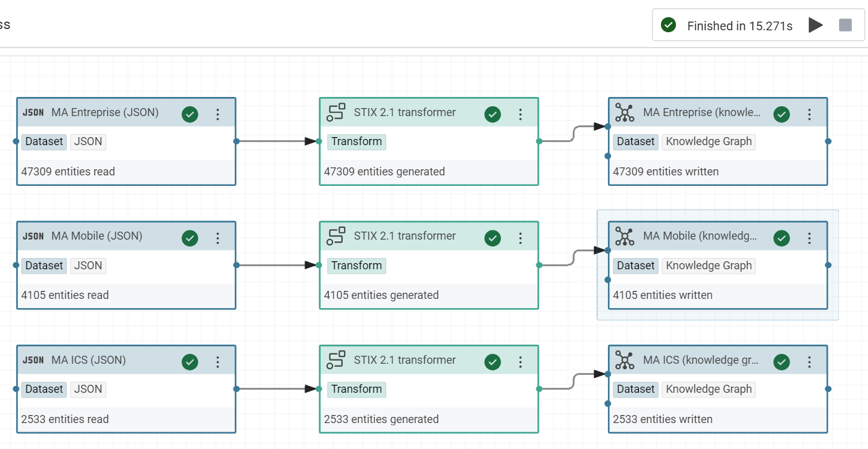Click knowledge graph icon of MA ICS node
Image resolution: width=868 pixels, height=449 pixels.
625,361
